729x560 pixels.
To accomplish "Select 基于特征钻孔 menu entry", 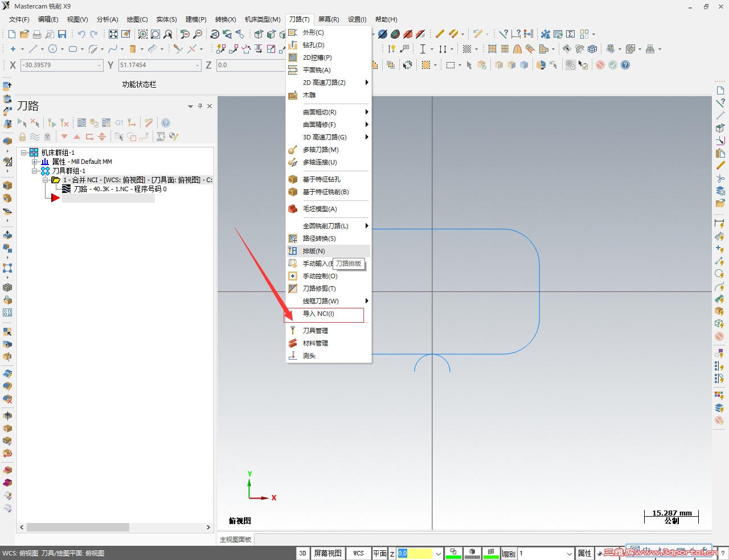I will (328, 179).
